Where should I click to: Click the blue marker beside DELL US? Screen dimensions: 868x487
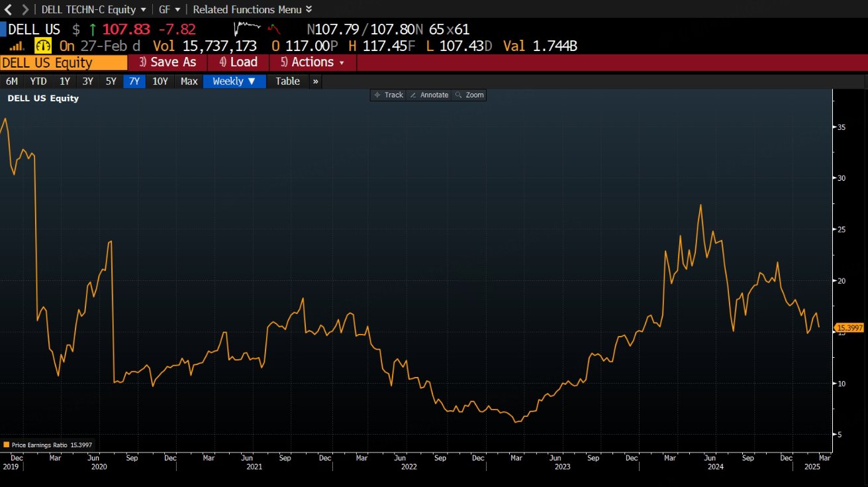click(3, 29)
